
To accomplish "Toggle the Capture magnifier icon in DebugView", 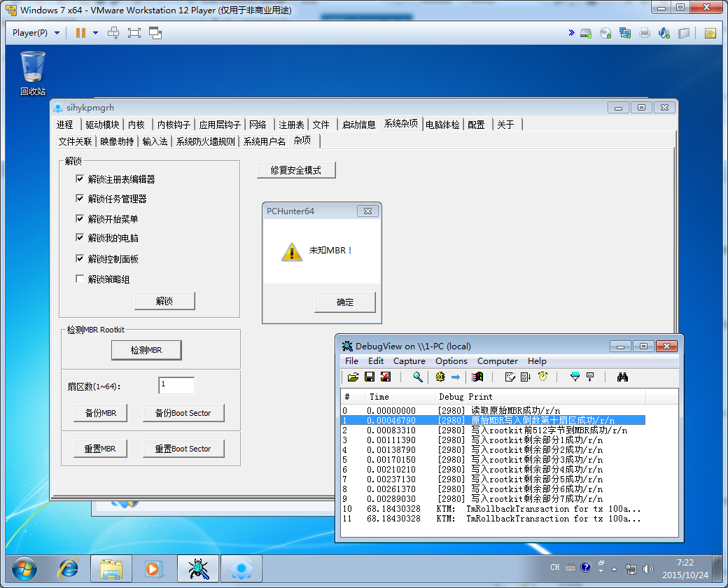I will [x=418, y=377].
